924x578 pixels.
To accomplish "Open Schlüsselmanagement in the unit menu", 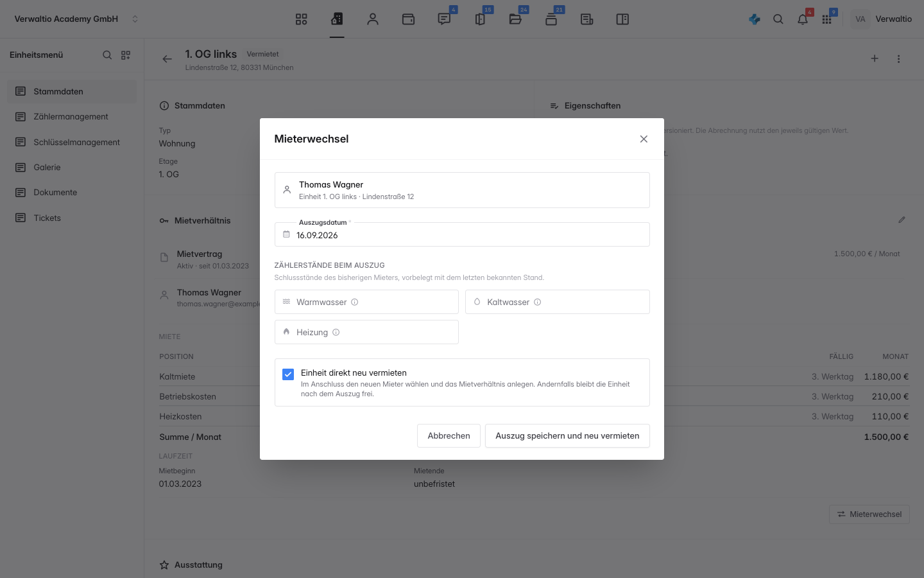I will pyautogui.click(x=72, y=142).
